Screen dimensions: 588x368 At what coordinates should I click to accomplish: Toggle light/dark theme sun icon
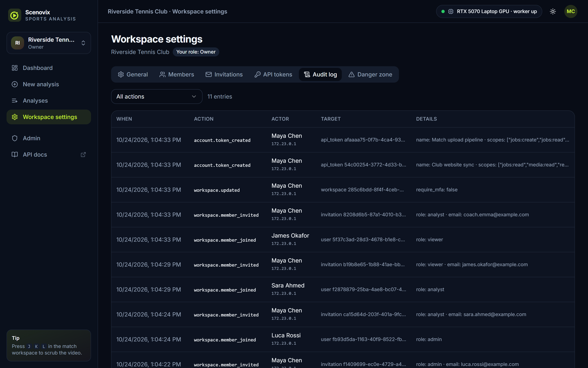coord(553,11)
